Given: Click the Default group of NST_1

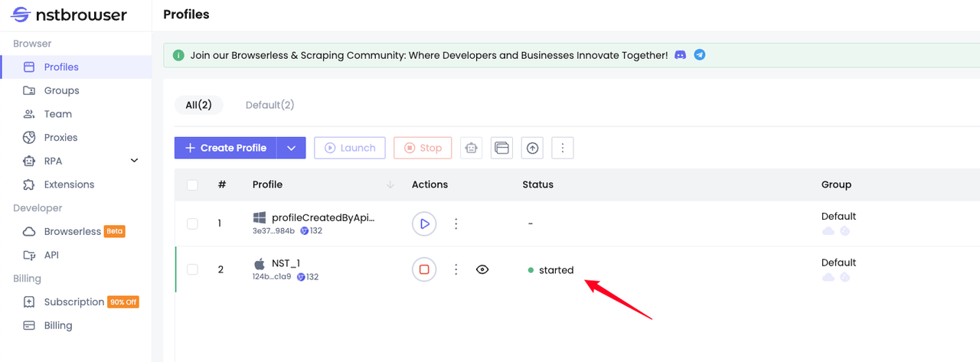Looking at the screenshot, I should (839, 263).
